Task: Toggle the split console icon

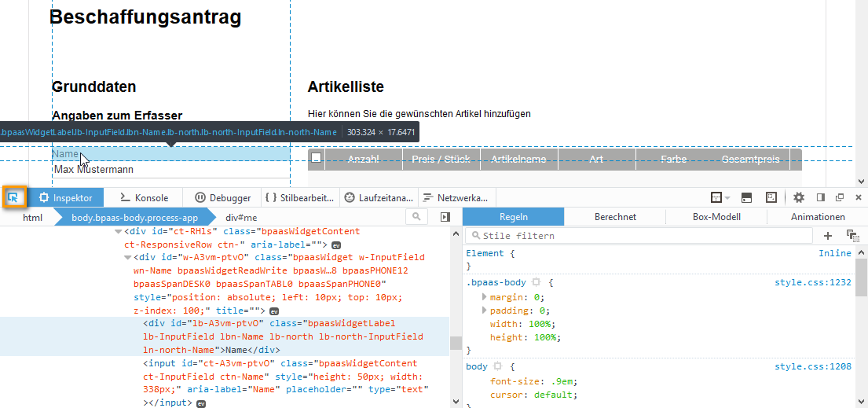Action: 747,197
